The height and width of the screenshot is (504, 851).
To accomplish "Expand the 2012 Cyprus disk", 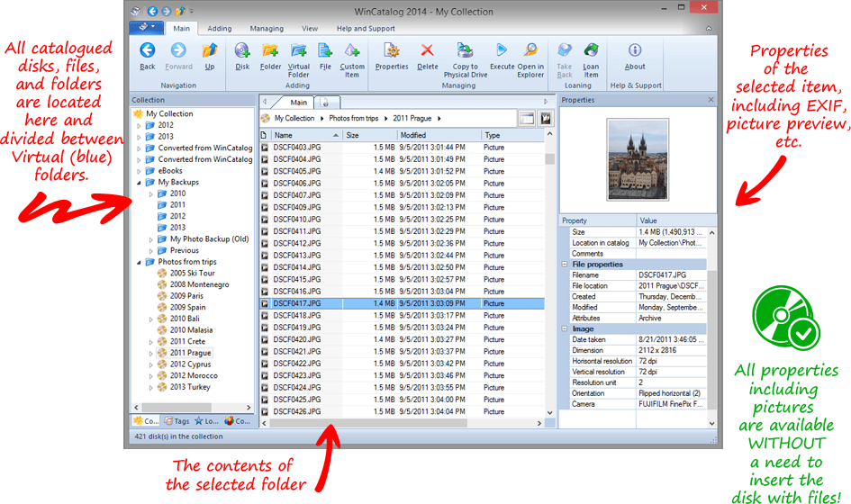I will (x=151, y=364).
